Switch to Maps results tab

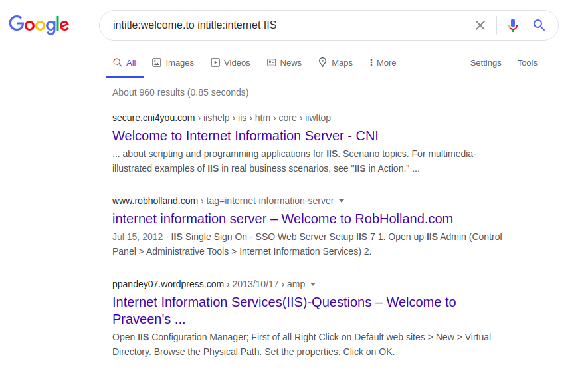pos(336,62)
